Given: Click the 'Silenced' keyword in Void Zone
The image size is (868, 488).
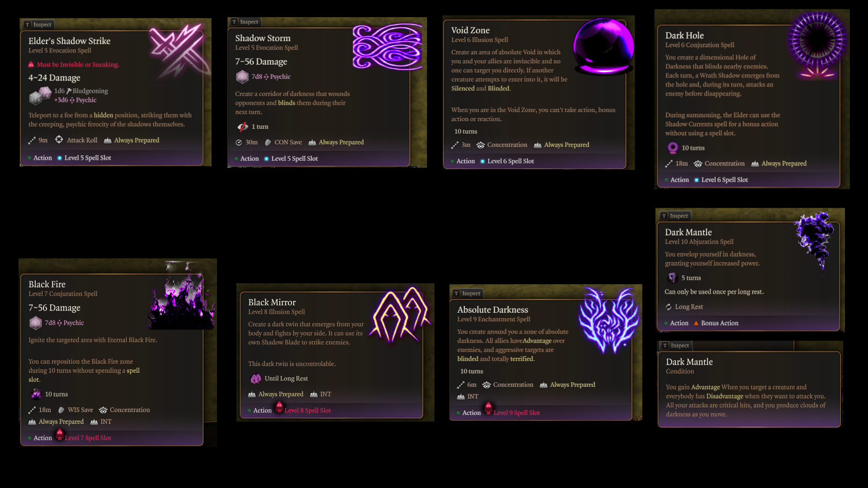Looking at the screenshot, I should point(463,89).
